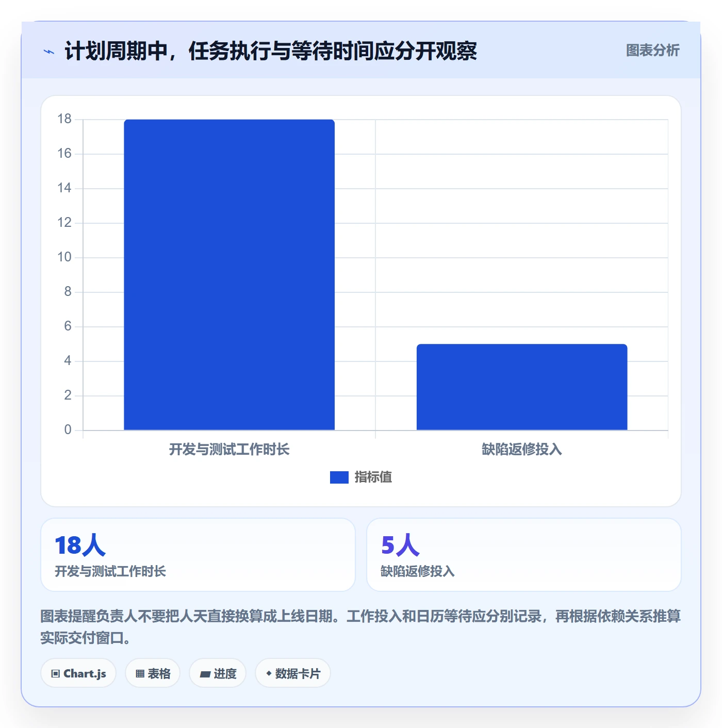The height and width of the screenshot is (728, 722).
Task: Click the lightning bolt icon beside the title
Action: pyautogui.click(x=49, y=52)
